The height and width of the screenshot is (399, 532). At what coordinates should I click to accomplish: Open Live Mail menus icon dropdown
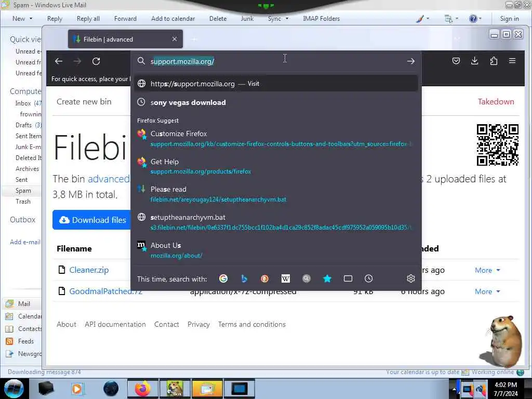[x=451, y=19]
